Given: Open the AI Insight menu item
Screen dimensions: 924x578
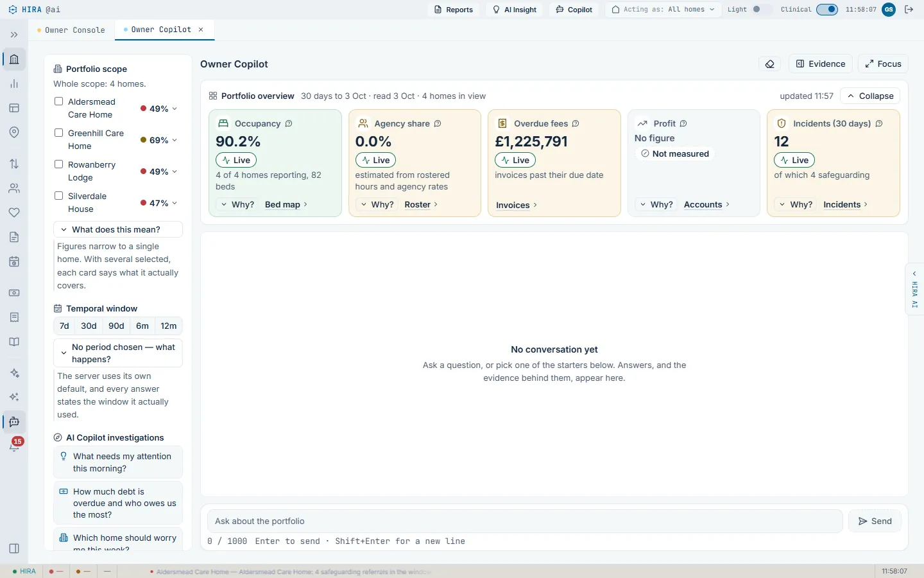Looking at the screenshot, I should 515,10.
